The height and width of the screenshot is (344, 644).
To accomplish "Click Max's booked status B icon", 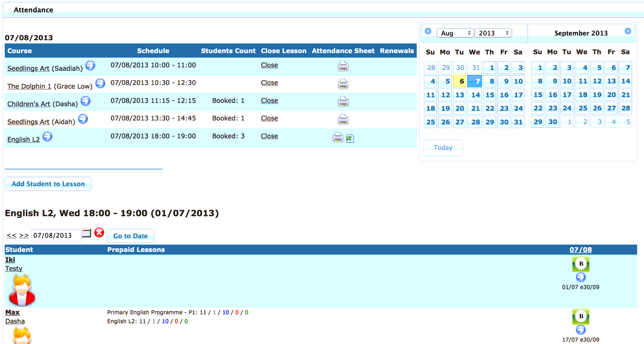I will point(581,316).
